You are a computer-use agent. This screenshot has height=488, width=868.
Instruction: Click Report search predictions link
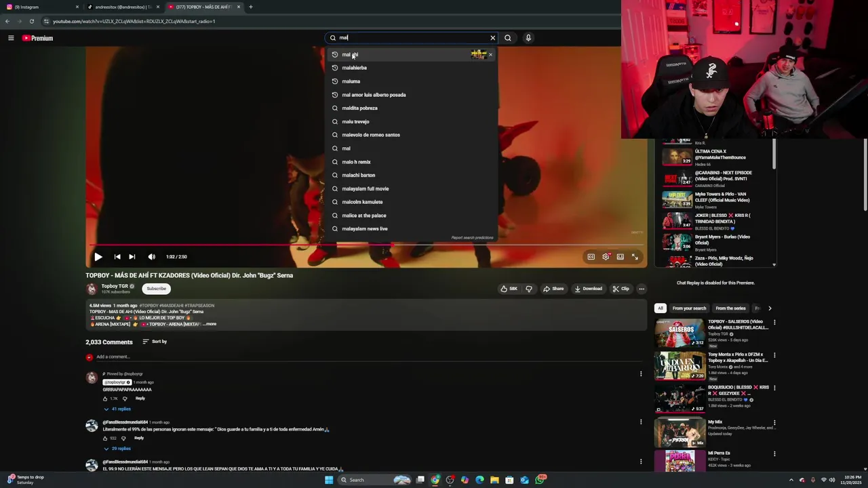point(472,238)
